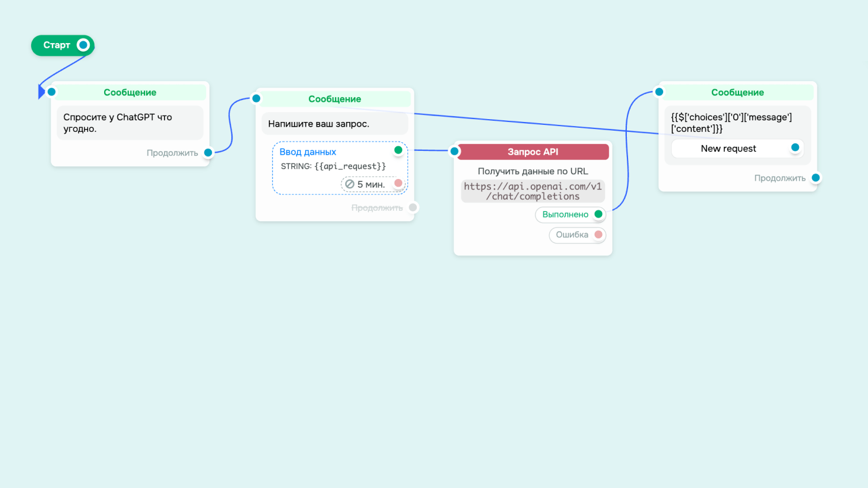Click input connector of Запрос API block
Viewport: 868px width, 488px height.
click(x=455, y=151)
